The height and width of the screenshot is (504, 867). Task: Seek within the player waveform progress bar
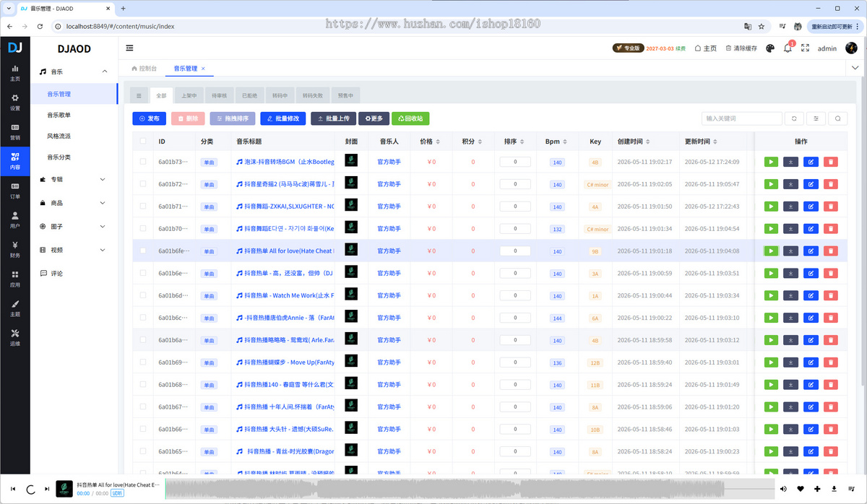[470, 489]
